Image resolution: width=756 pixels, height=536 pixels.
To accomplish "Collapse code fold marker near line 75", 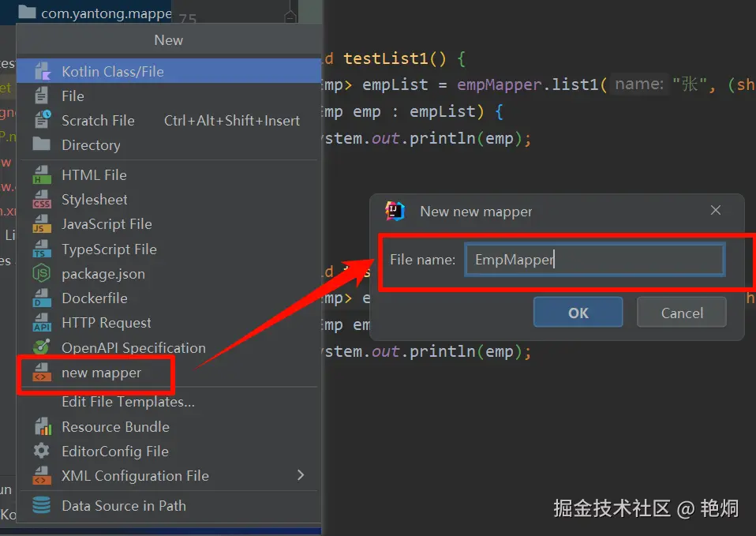I will click(290, 17).
